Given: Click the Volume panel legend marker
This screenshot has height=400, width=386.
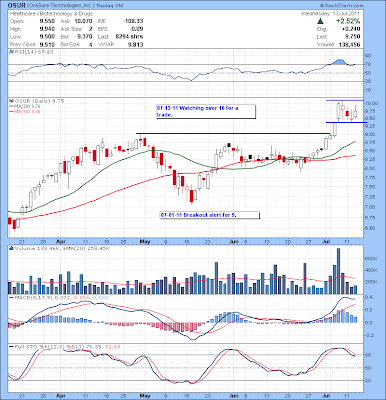Looking at the screenshot, I should pyautogui.click(x=11, y=248).
